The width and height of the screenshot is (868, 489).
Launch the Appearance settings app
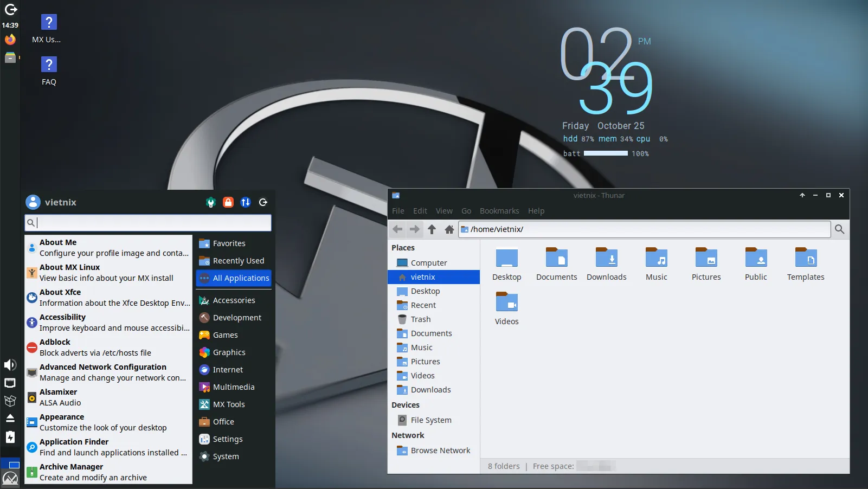pos(108,422)
